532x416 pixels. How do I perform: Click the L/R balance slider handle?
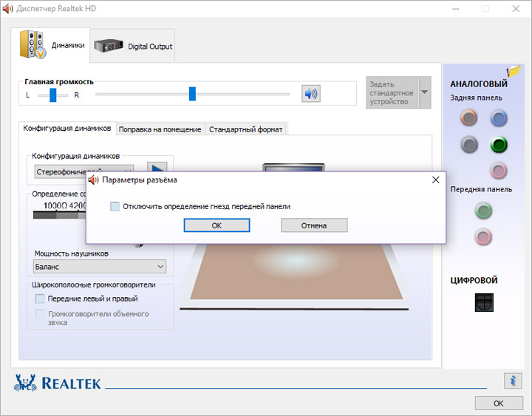[53, 95]
